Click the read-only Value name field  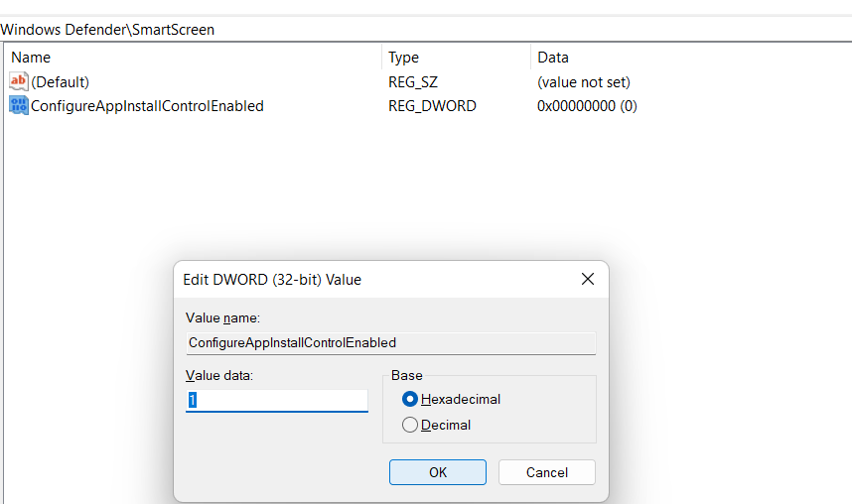pyautogui.click(x=390, y=342)
